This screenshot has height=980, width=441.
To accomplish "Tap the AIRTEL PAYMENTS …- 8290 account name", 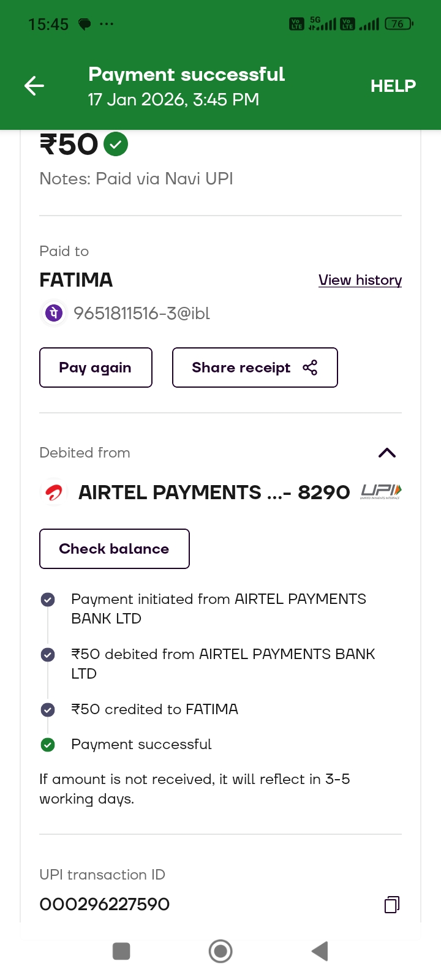I will 214,492.
